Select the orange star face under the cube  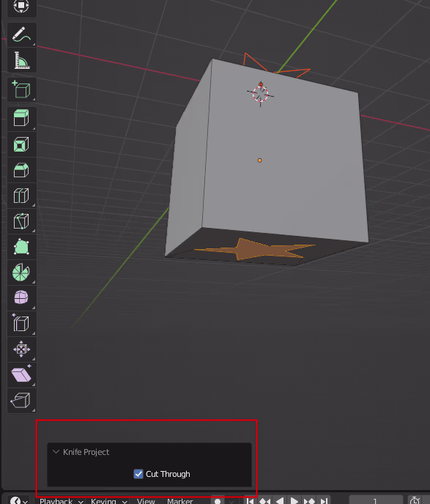tap(256, 250)
